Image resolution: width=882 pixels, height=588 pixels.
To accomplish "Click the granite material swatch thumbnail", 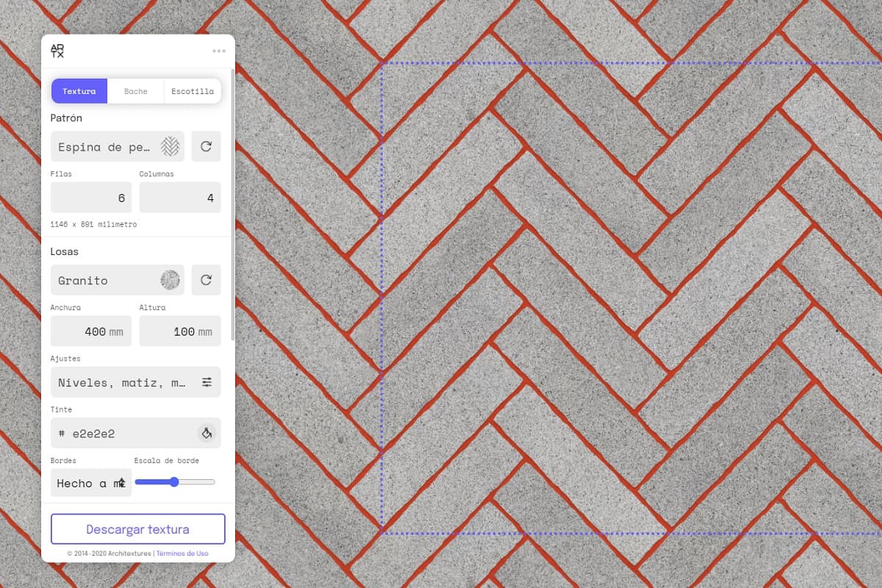I will pyautogui.click(x=171, y=280).
